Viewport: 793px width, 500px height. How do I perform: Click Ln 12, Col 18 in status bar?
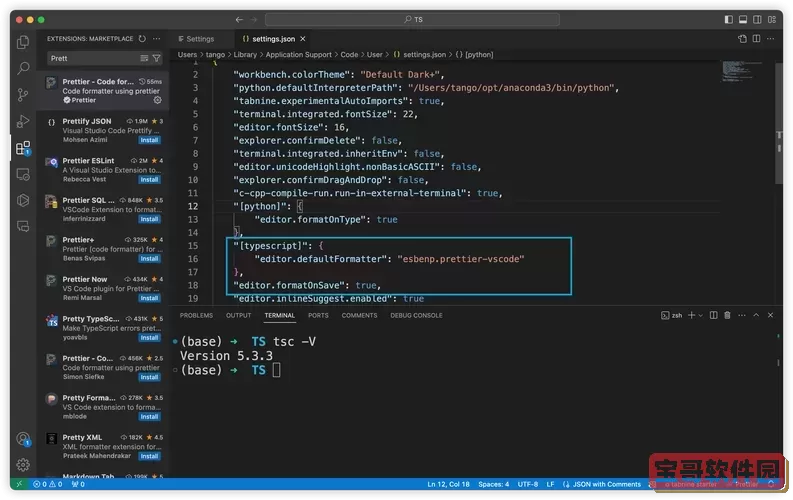(x=448, y=484)
